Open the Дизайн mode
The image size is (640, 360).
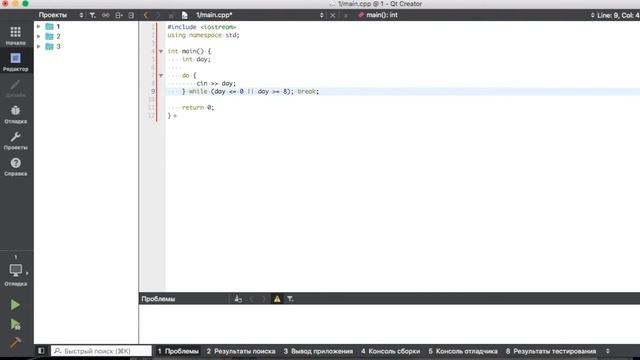click(16, 88)
